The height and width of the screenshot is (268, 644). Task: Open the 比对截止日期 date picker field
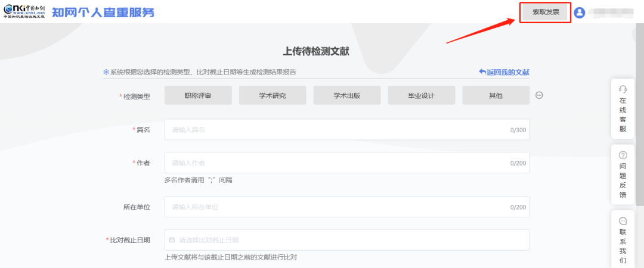(x=347, y=240)
